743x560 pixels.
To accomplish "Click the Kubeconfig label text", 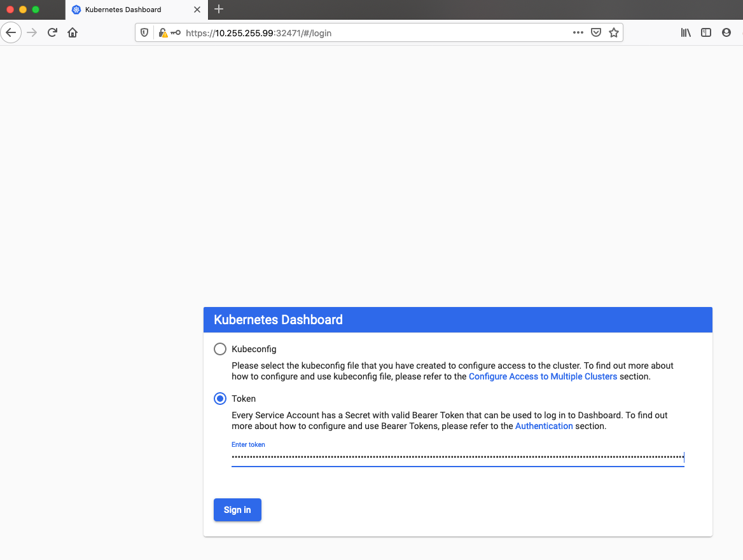I will (254, 349).
